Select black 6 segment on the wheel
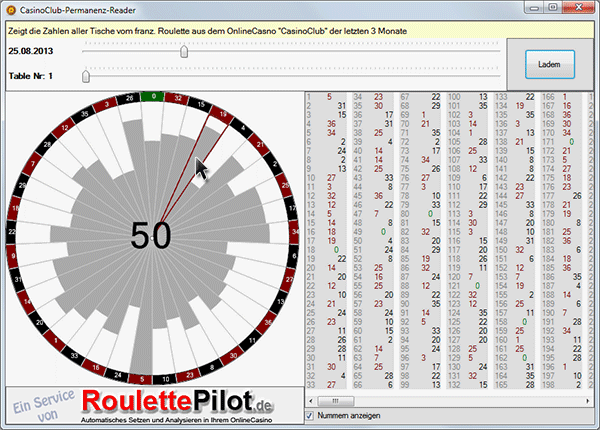 click(x=294, y=256)
